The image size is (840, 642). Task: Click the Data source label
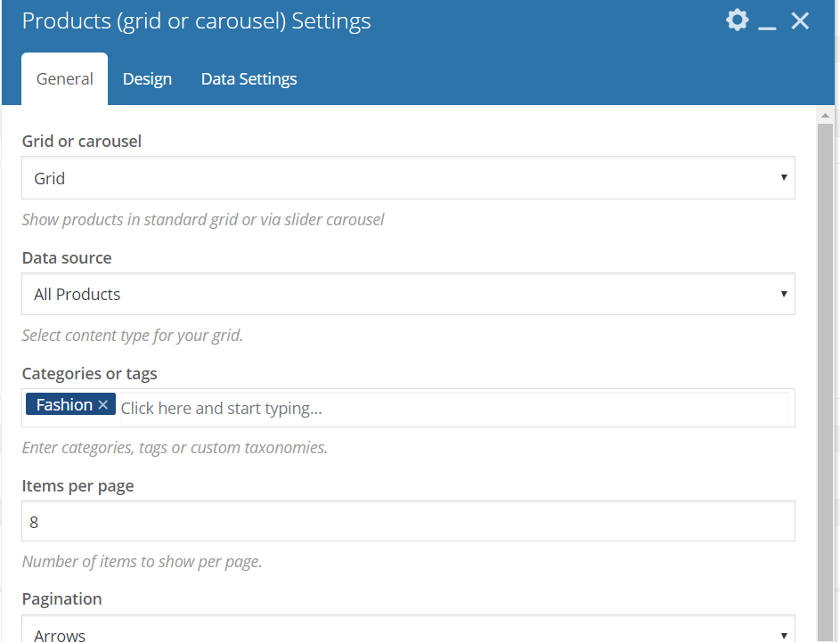[x=67, y=257]
